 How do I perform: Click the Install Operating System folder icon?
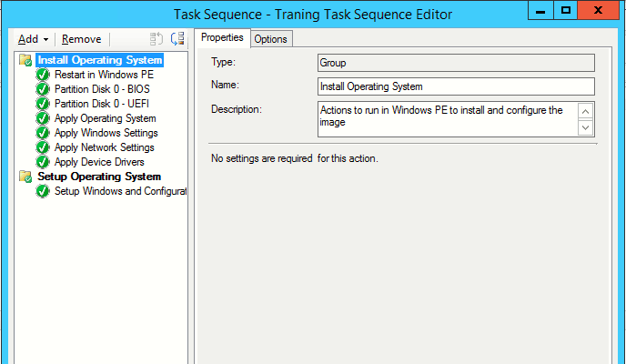[x=25, y=60]
